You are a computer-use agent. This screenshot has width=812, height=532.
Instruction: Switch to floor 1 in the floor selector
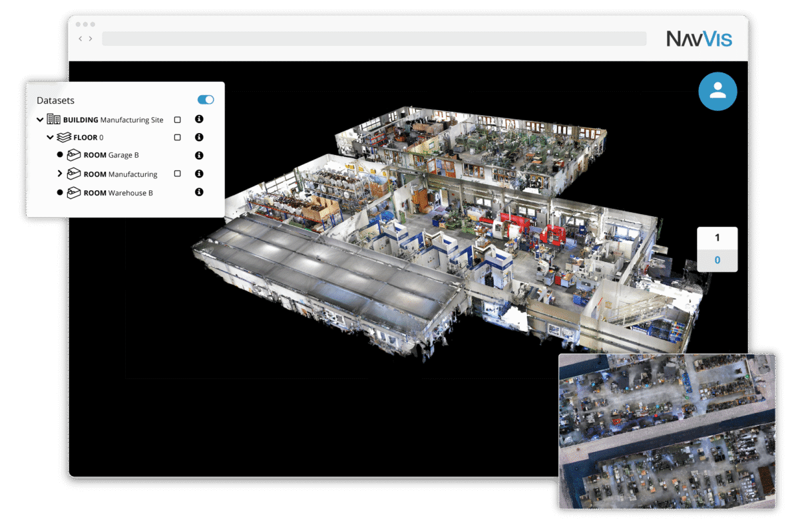click(717, 237)
